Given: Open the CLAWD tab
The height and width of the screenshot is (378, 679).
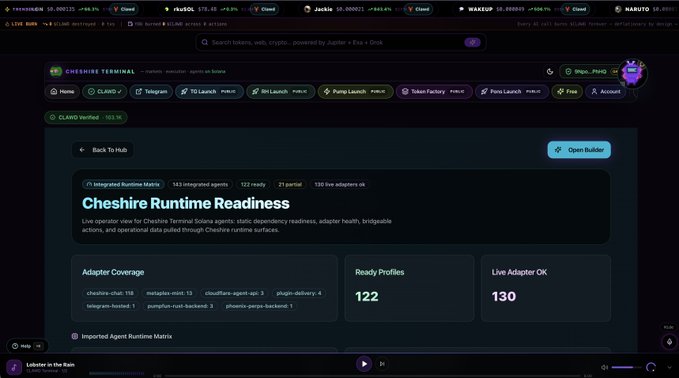Looking at the screenshot, I should pos(105,91).
